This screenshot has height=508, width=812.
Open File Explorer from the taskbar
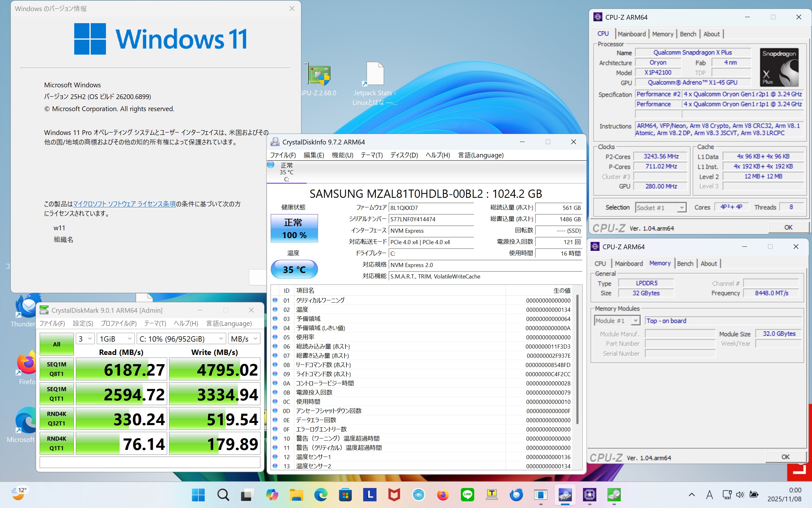[296, 495]
